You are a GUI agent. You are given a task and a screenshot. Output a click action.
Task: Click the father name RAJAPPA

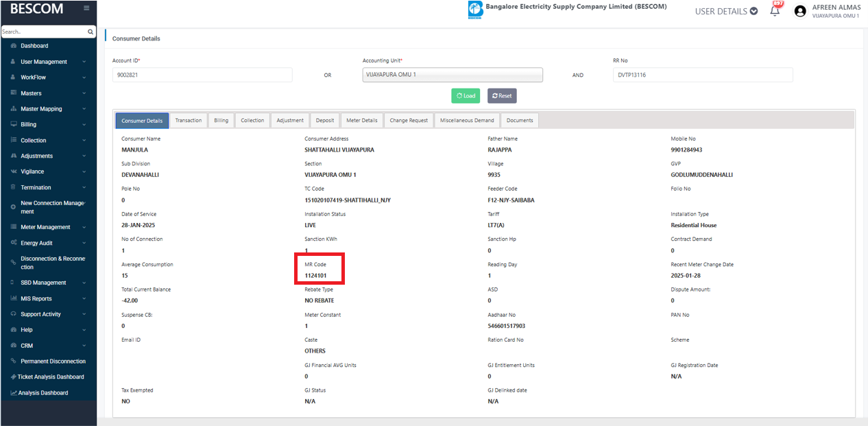coord(500,150)
